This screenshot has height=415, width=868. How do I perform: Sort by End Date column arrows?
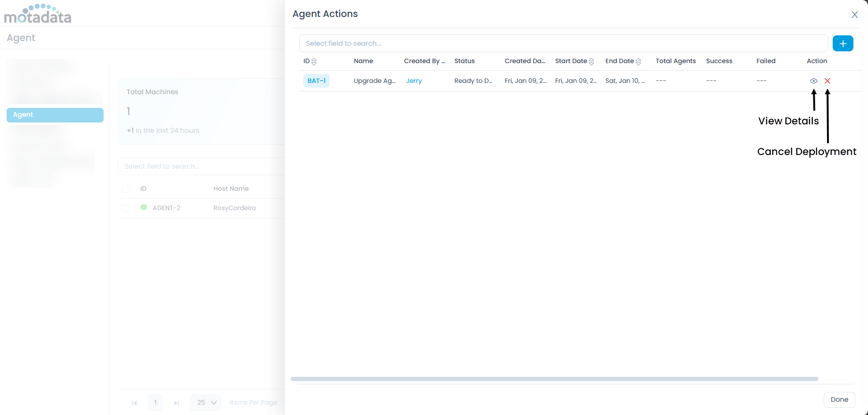tap(639, 61)
